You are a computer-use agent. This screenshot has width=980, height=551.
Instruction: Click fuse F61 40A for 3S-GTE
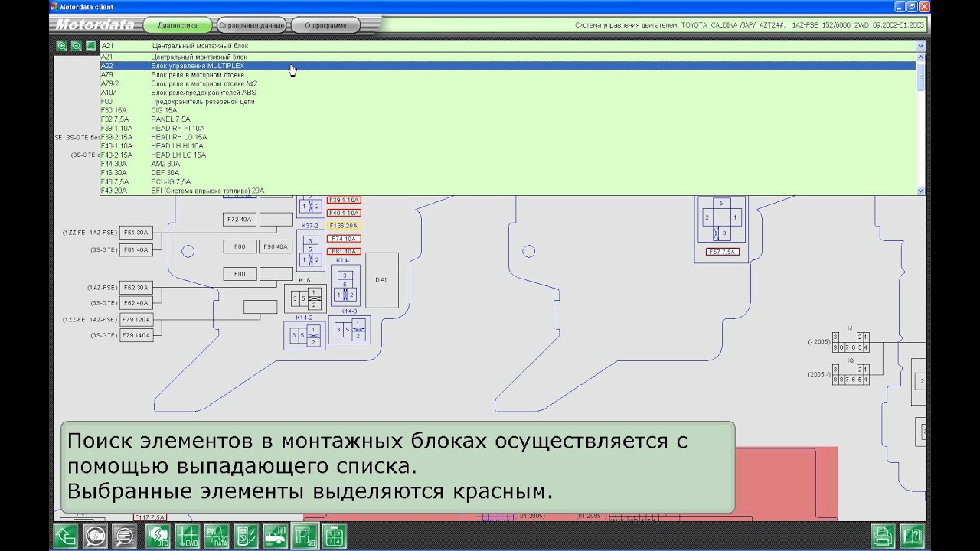(x=136, y=249)
